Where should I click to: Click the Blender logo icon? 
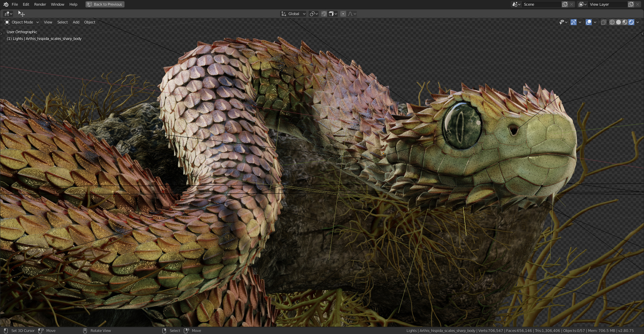click(x=6, y=4)
